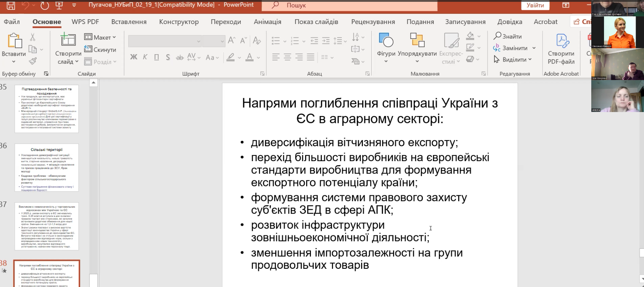Select slide 36 Сільські території thumbnail
The height and width of the screenshot is (287, 644).
(47, 167)
